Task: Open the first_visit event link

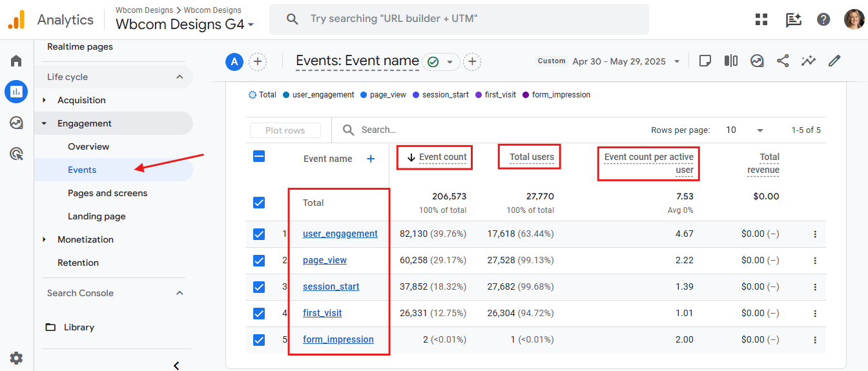Action: (x=322, y=313)
